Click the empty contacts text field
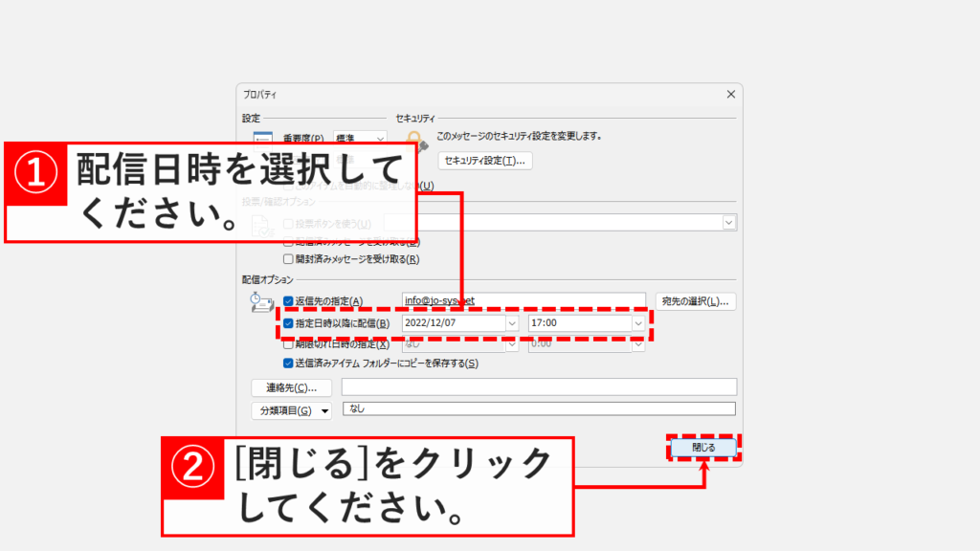The image size is (980, 551). click(x=539, y=387)
